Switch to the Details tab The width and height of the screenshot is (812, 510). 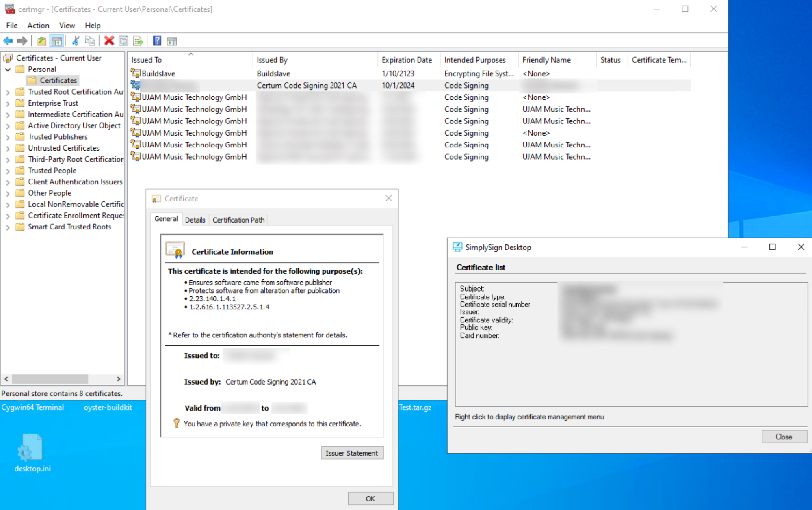pos(195,220)
